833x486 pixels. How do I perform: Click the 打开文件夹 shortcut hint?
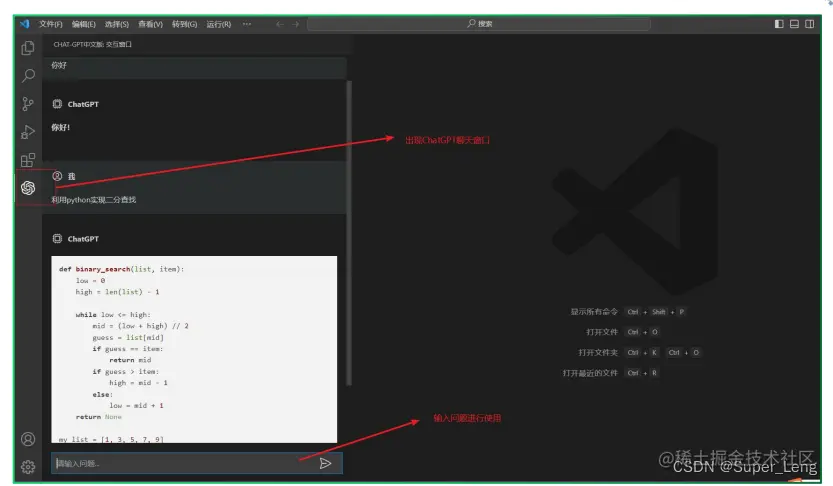click(598, 353)
